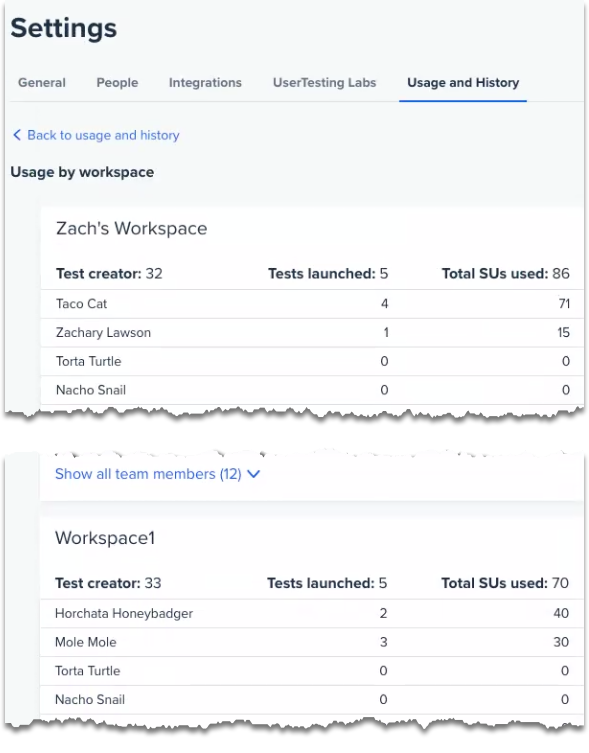Open the General settings tab
Viewport: 589px width, 753px height.
tap(42, 83)
